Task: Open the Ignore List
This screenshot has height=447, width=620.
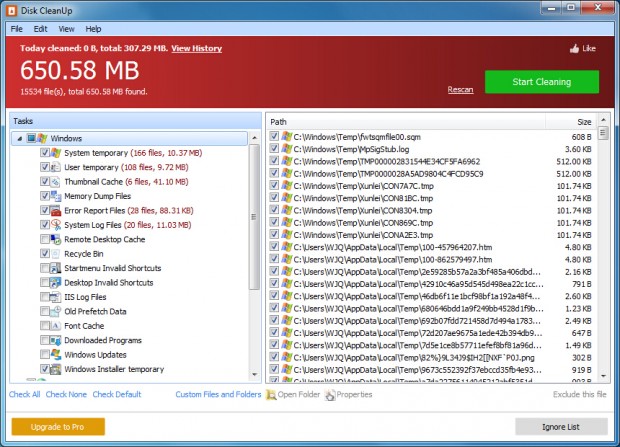Action: 561,427
